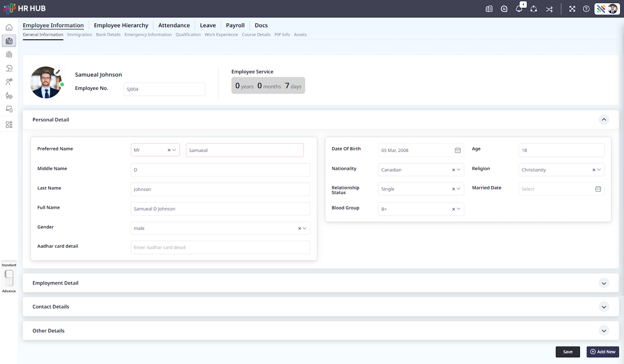Open the help question mark icon
The width and height of the screenshot is (624, 364).
(586, 9)
